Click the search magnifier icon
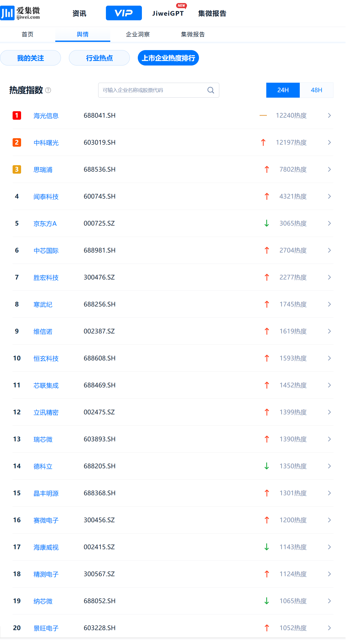The width and height of the screenshot is (346, 644). [x=211, y=90]
